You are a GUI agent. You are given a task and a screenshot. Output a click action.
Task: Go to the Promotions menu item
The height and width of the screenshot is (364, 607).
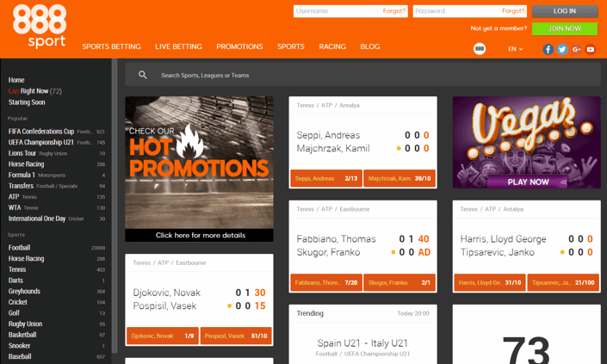239,46
